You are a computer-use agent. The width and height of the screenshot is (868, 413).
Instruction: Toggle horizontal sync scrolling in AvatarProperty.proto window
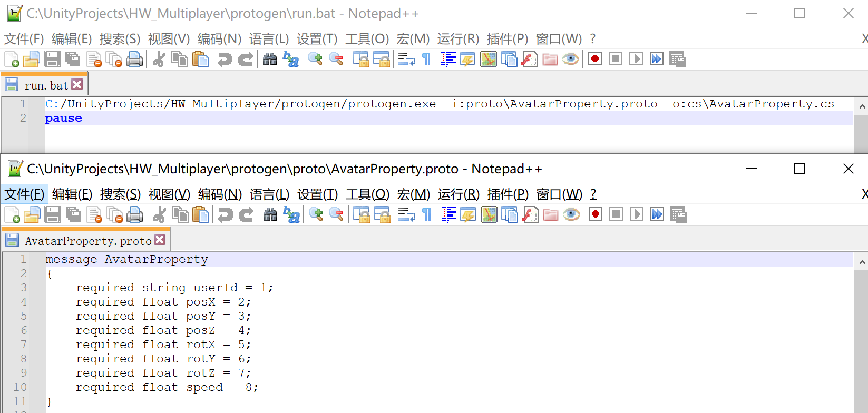coord(382,214)
